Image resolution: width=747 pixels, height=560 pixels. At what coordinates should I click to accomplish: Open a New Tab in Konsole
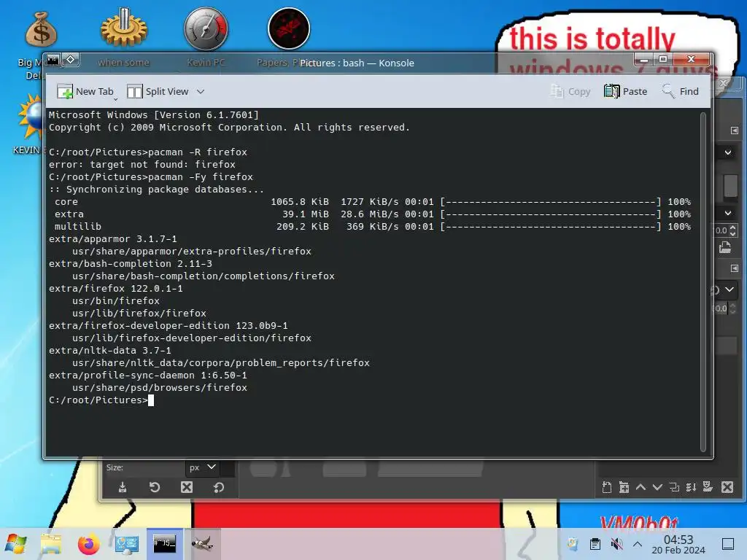pos(85,91)
